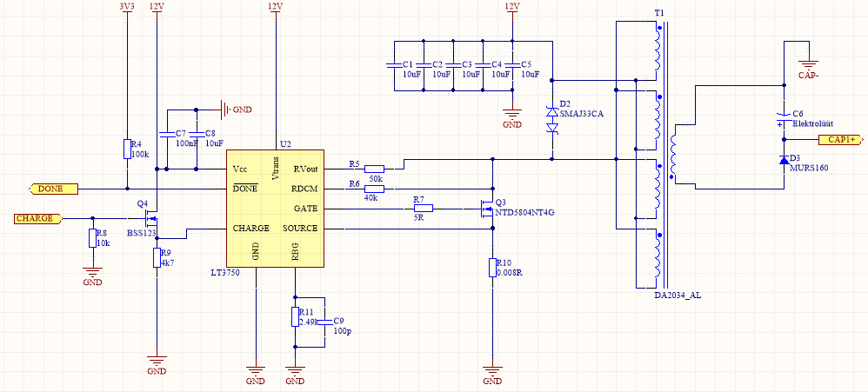Image resolution: width=868 pixels, height=392 pixels.
Task: Select the R11 2.49k resistor
Action: tap(296, 316)
